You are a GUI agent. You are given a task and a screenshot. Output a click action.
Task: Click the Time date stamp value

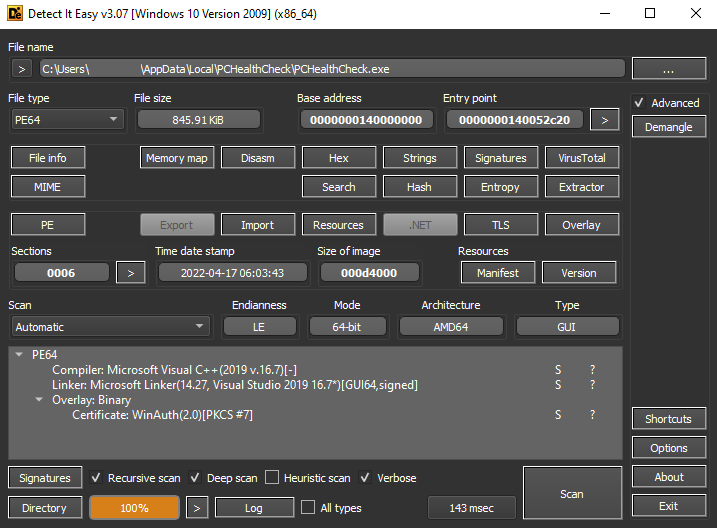pyautogui.click(x=232, y=272)
